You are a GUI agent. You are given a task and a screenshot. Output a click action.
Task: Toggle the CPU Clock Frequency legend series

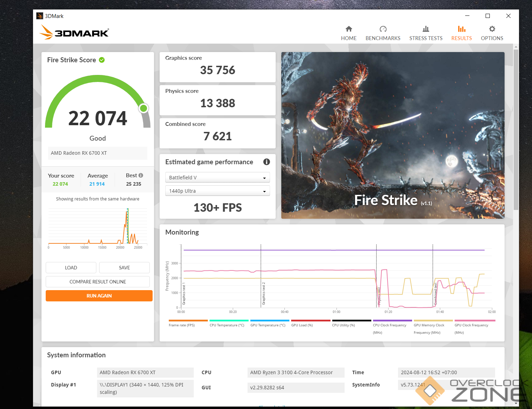pyautogui.click(x=392, y=327)
